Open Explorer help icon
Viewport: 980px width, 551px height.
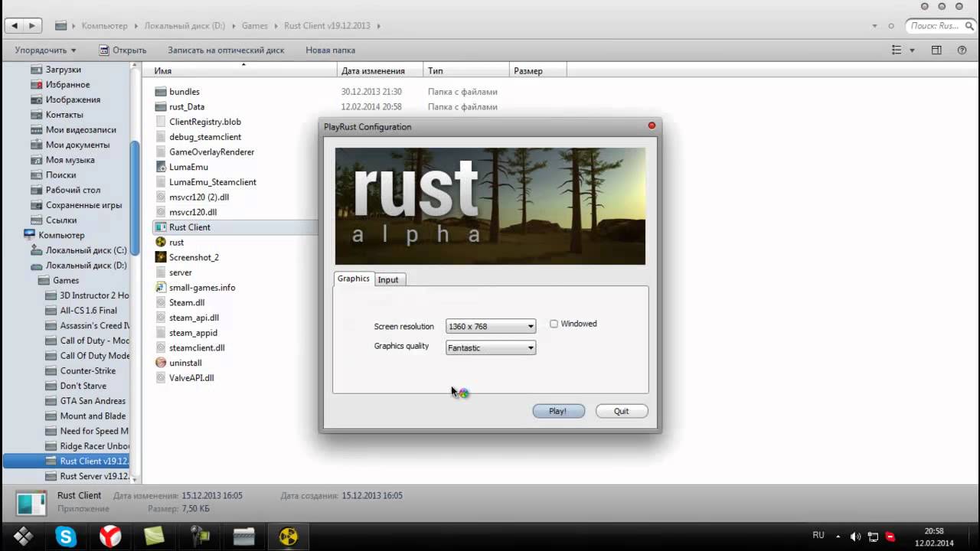(x=962, y=50)
